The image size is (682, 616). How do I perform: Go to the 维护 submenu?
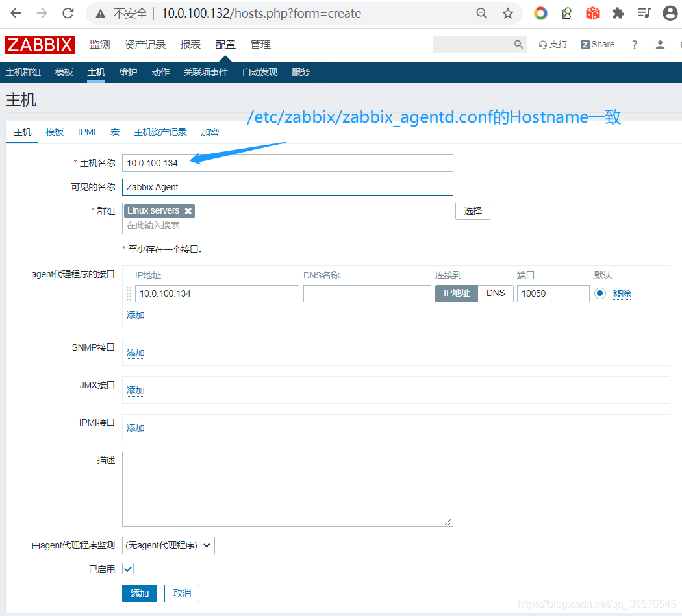[x=129, y=72]
